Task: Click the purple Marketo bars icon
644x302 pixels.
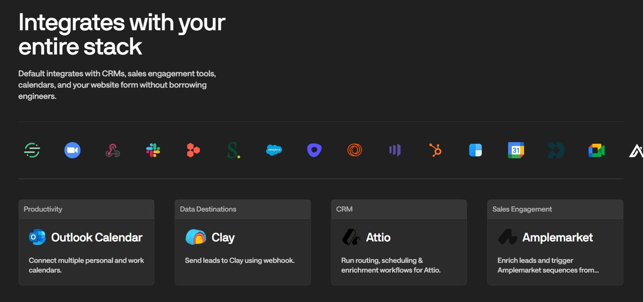Action: pyautogui.click(x=395, y=150)
